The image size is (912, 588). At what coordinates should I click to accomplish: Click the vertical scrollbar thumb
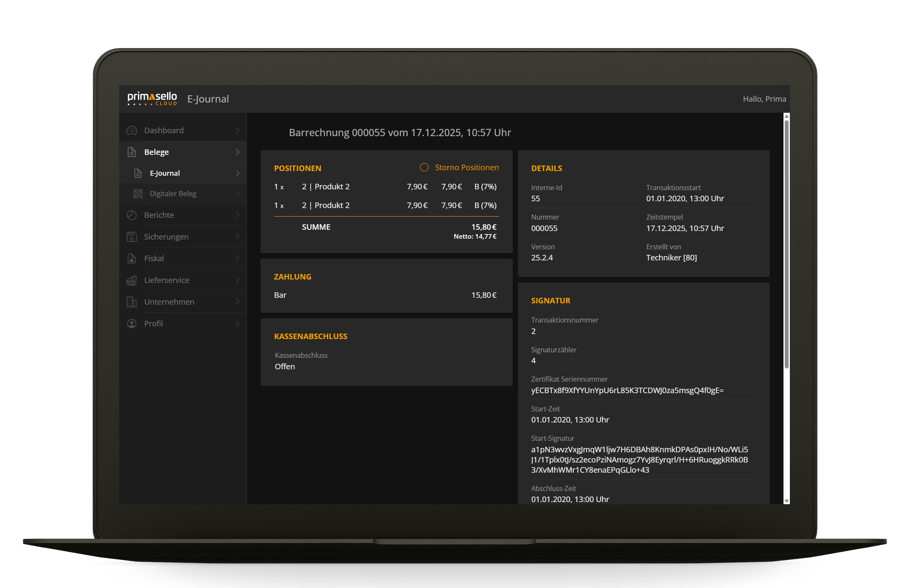[x=786, y=244]
